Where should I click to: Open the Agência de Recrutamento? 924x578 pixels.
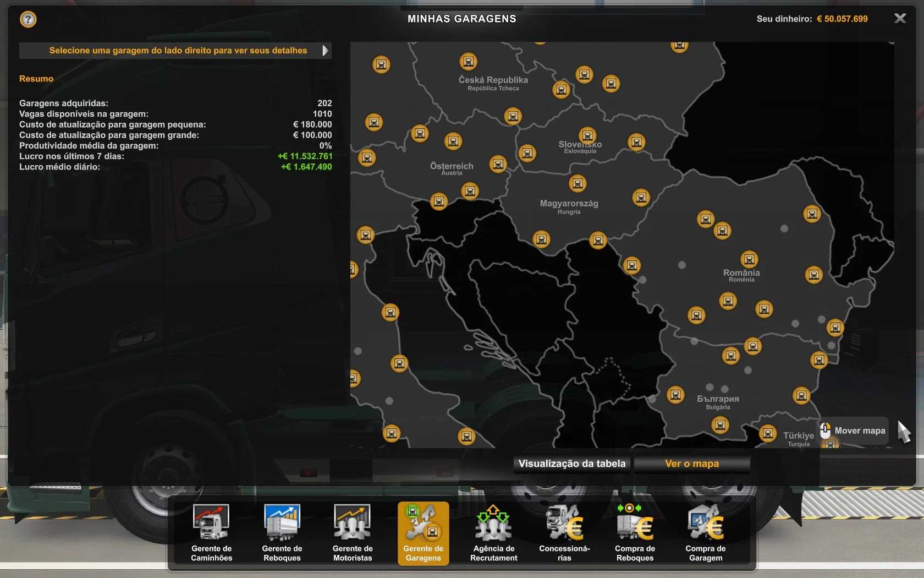tap(493, 532)
